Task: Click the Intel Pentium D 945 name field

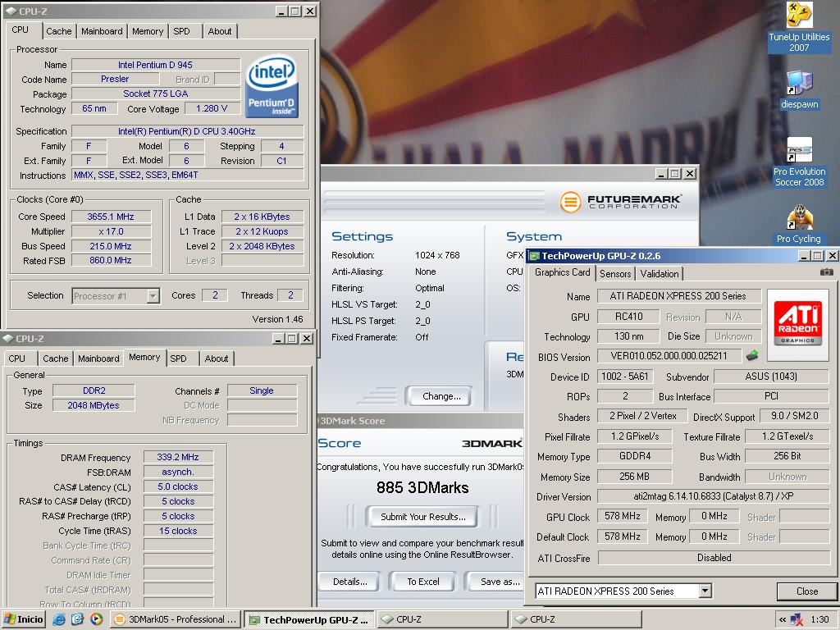Action: [155, 64]
